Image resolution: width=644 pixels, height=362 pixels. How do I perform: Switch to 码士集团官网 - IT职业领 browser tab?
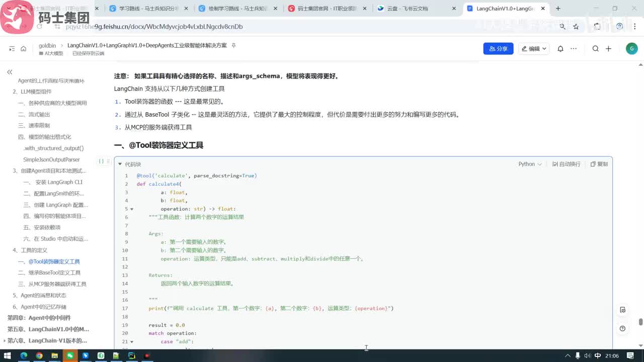(x=327, y=9)
